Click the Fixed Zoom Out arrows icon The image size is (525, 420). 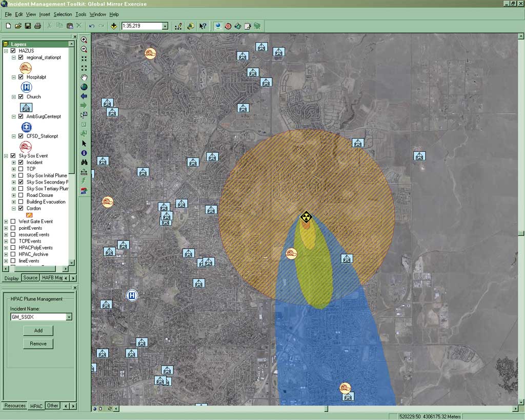point(84,68)
